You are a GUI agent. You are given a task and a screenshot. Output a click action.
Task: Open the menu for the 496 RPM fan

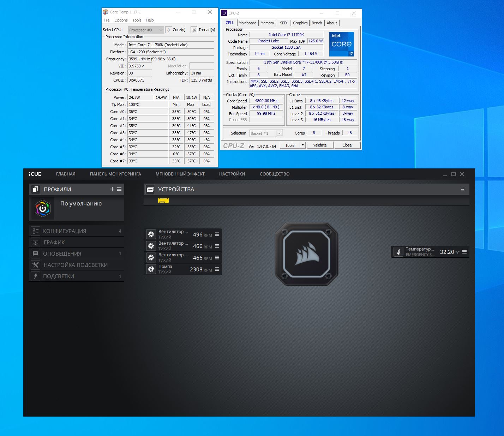click(x=217, y=234)
